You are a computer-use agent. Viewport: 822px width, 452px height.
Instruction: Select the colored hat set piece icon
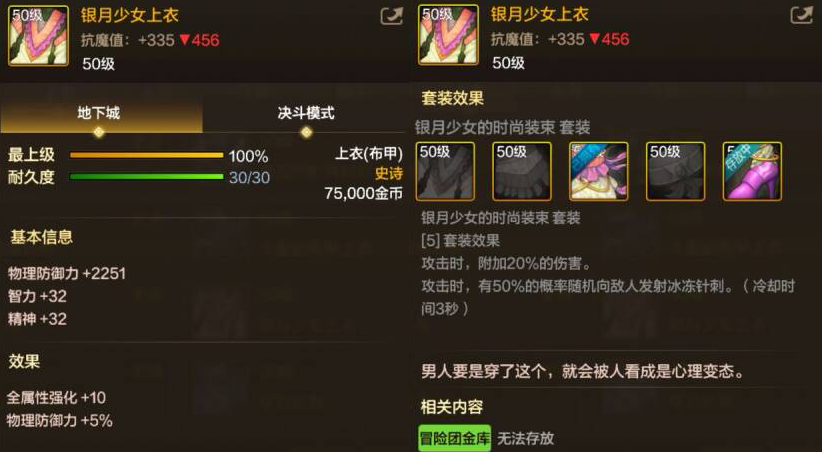pyautogui.click(x=599, y=171)
